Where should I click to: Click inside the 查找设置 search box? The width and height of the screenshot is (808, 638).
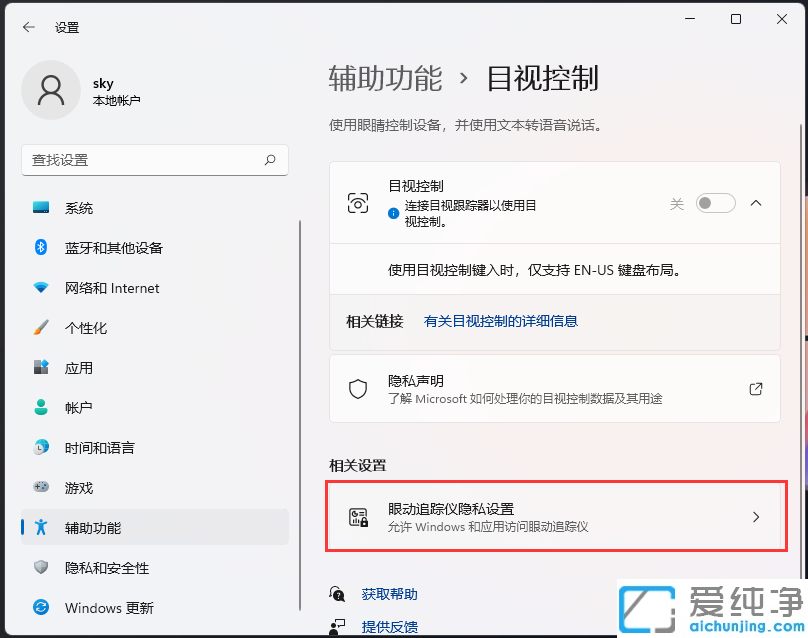[x=155, y=160]
